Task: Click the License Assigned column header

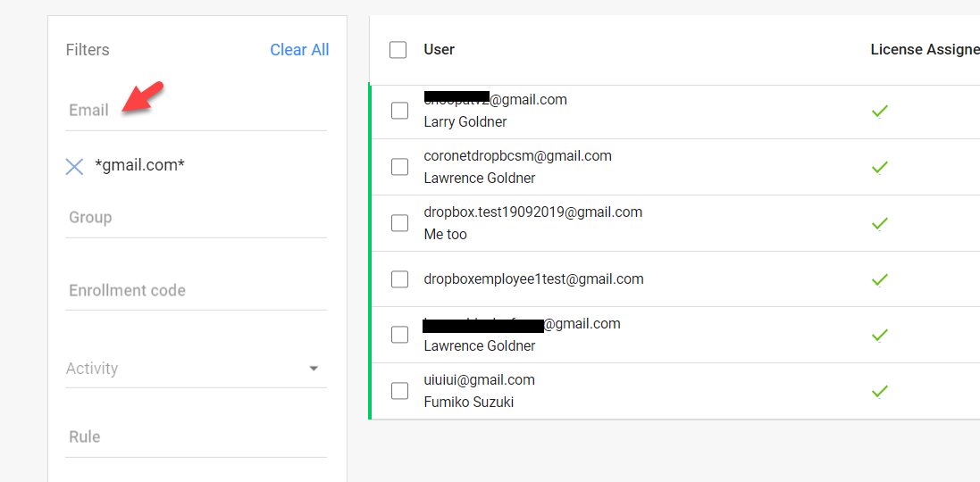Action: (925, 50)
